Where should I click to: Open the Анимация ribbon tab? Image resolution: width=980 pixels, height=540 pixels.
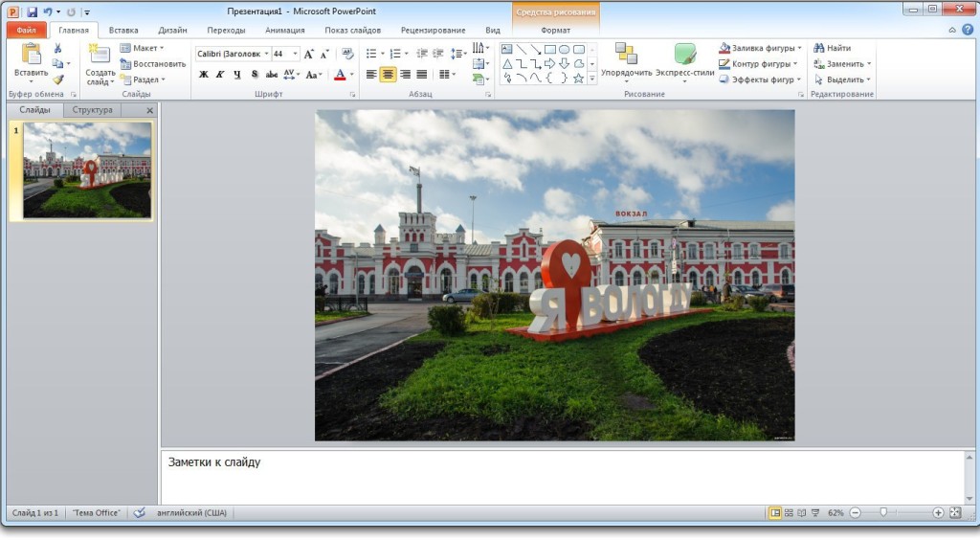click(284, 30)
